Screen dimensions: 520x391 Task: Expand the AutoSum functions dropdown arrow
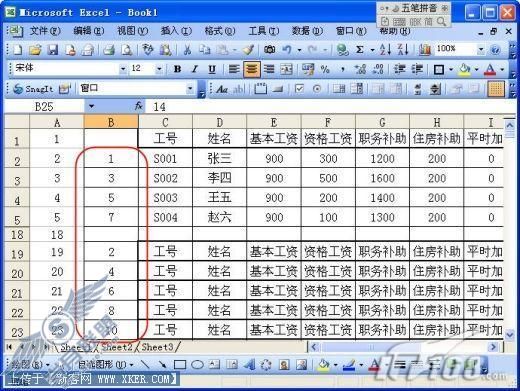point(372,50)
